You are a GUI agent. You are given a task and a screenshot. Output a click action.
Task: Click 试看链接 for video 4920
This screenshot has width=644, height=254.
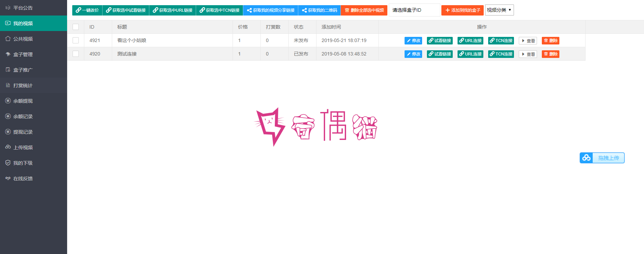click(440, 54)
